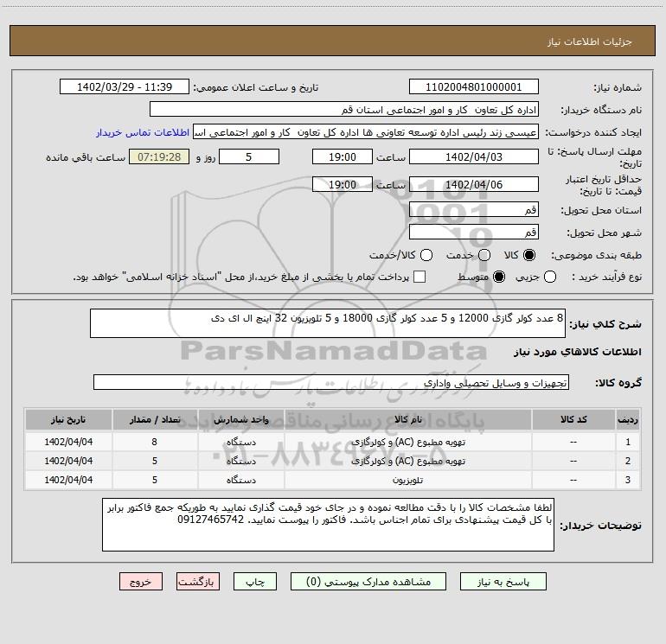Image resolution: width=666 pixels, height=644 pixels.
Task: Click the توضیحات خریدار text area
Action: (328, 525)
